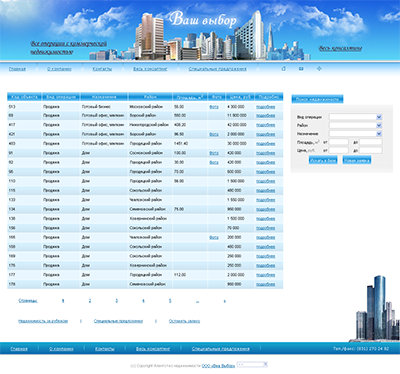
Task: Open 'О компании' in the top menu
Action: (x=59, y=69)
